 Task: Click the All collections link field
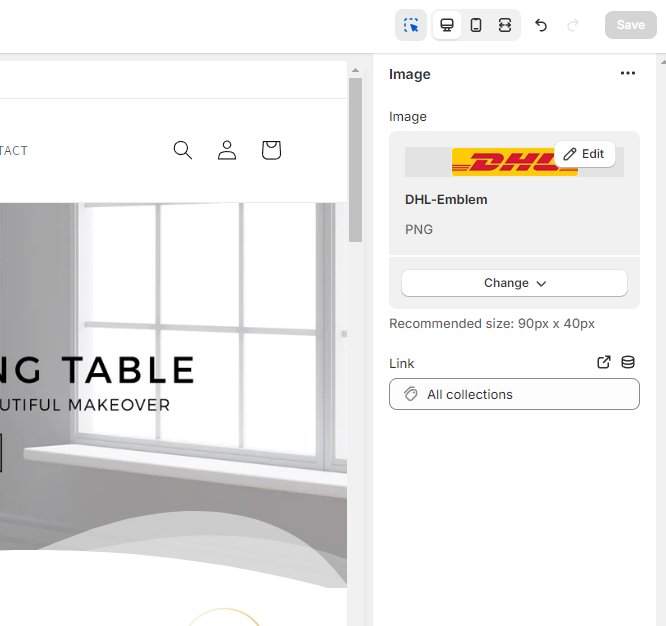514,394
